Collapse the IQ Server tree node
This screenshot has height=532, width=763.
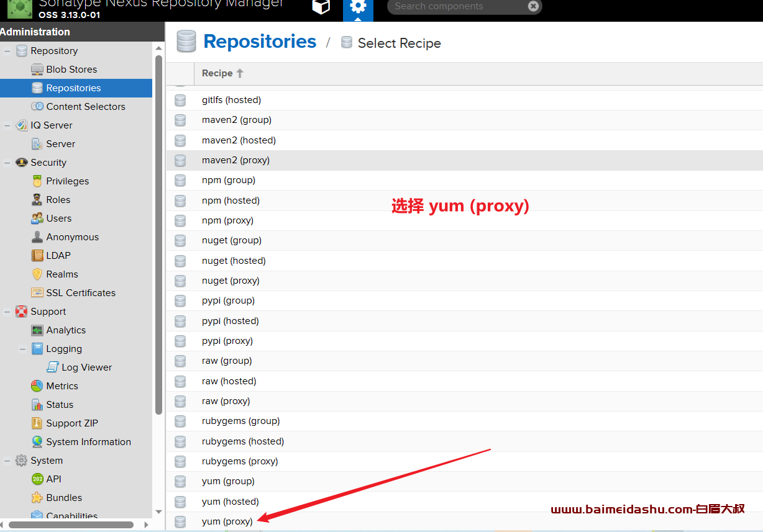point(7,125)
